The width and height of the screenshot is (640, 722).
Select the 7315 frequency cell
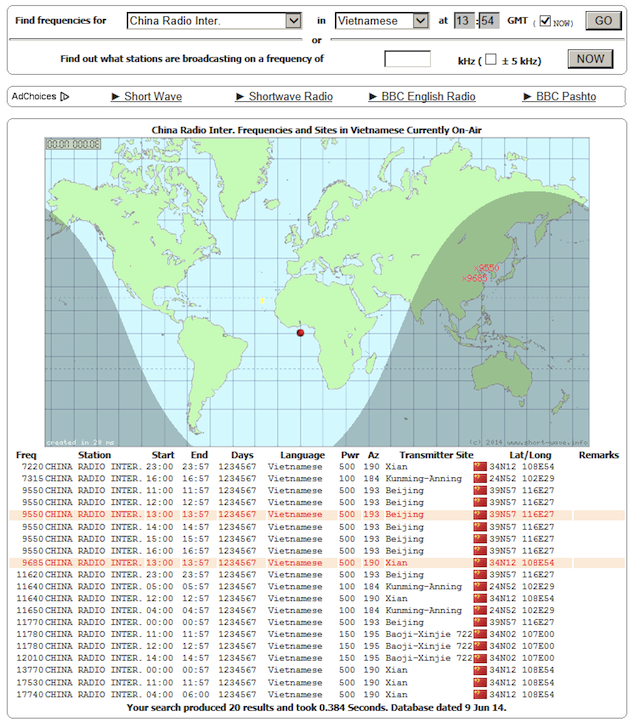click(x=32, y=478)
